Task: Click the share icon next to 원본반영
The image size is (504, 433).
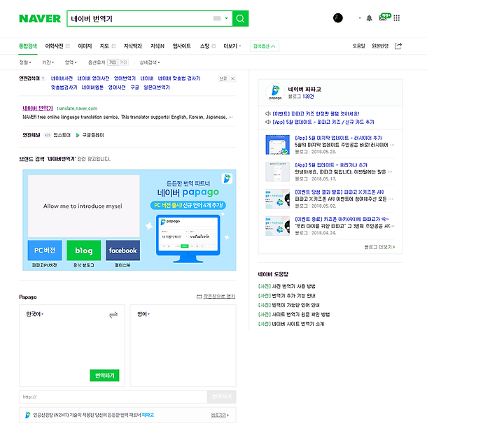Action: click(x=398, y=46)
